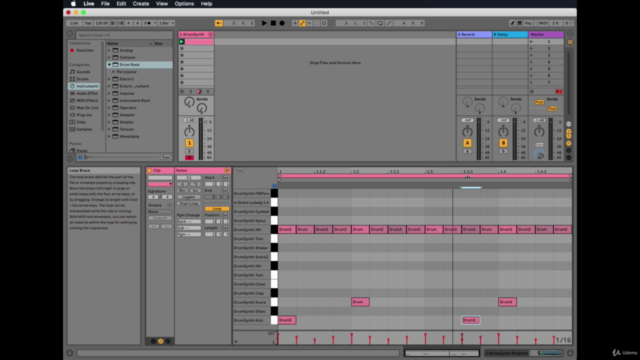Expand the Wavetable instrument folder
640x360 pixels.
point(109,136)
